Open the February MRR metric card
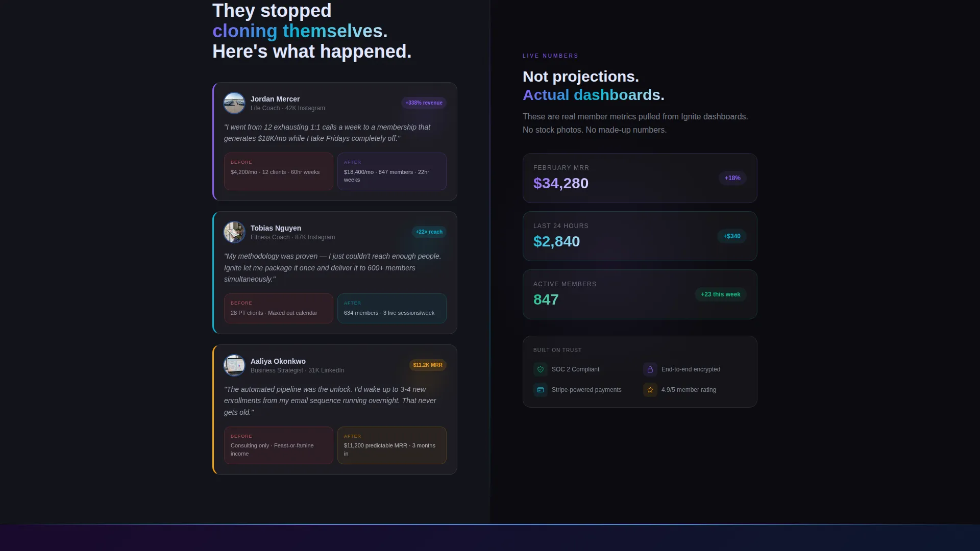 (x=640, y=178)
